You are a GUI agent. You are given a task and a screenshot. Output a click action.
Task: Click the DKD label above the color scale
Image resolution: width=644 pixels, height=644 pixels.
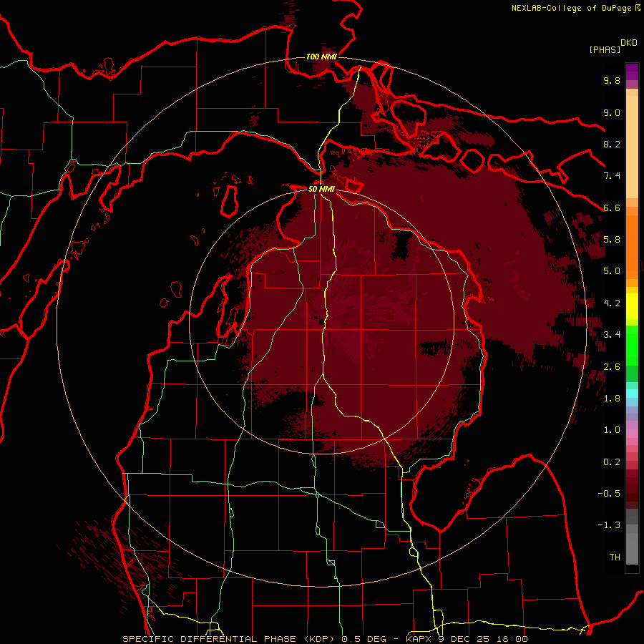coord(628,43)
